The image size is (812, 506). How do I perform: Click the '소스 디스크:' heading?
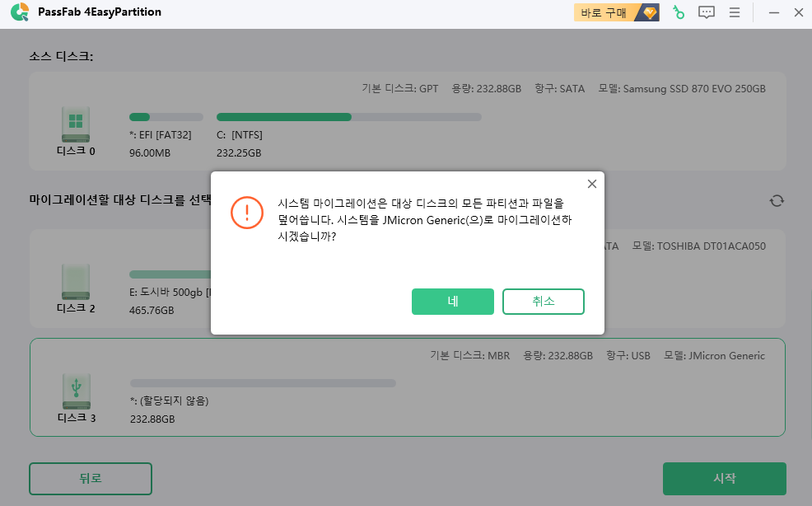(61, 57)
